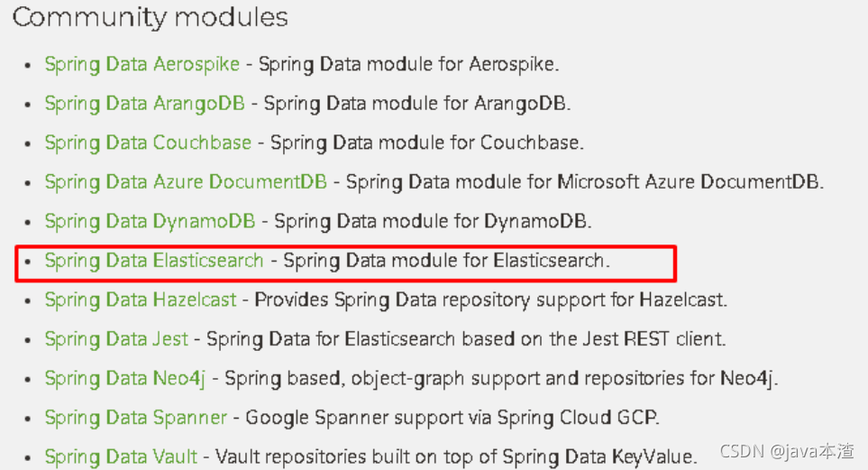Open the Spring Data ArangoDB link
Viewport: 868px width, 470px height.
tap(144, 105)
